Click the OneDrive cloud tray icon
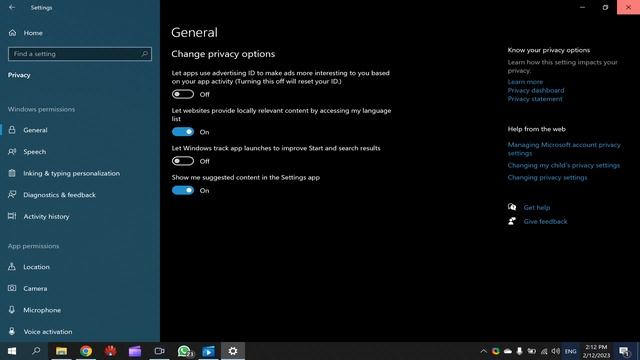 [508, 351]
